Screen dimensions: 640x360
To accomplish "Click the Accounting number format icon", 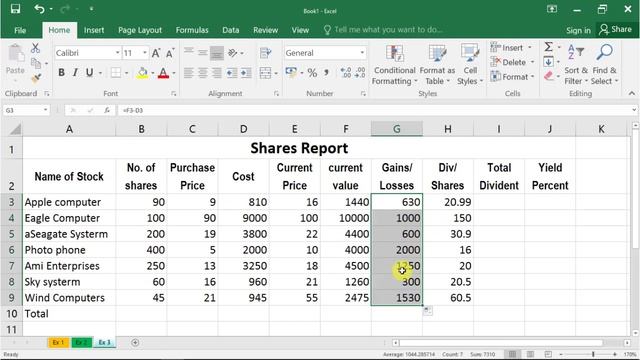I will point(291,73).
